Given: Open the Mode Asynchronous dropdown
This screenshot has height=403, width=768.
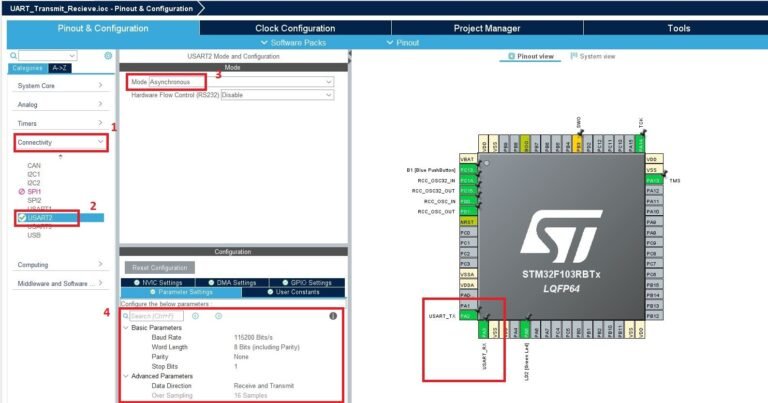Looking at the screenshot, I should 240,81.
